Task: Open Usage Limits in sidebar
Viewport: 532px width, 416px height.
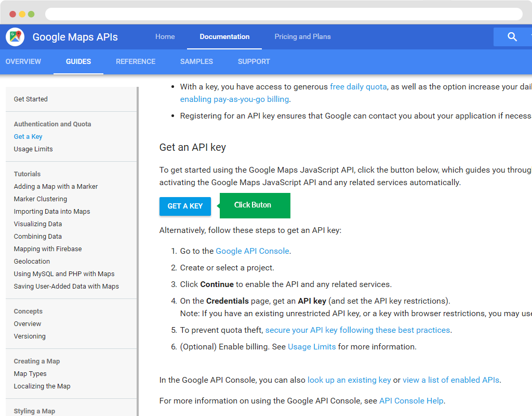Action: 33,149
